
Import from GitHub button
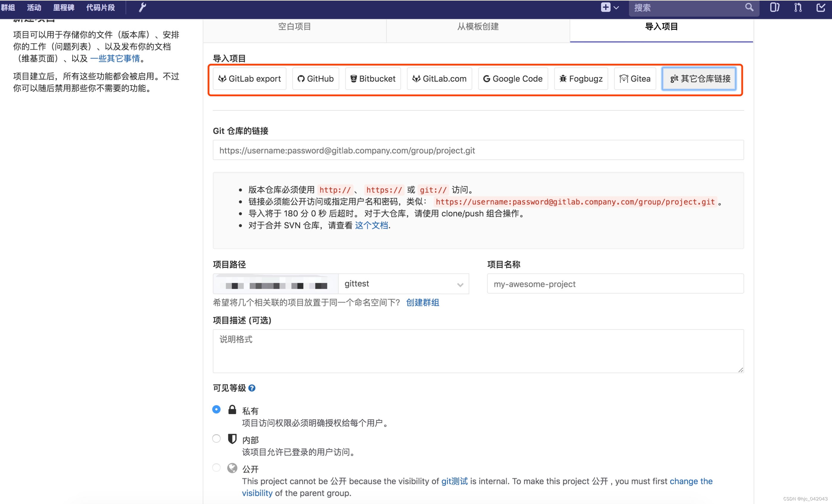315,79
